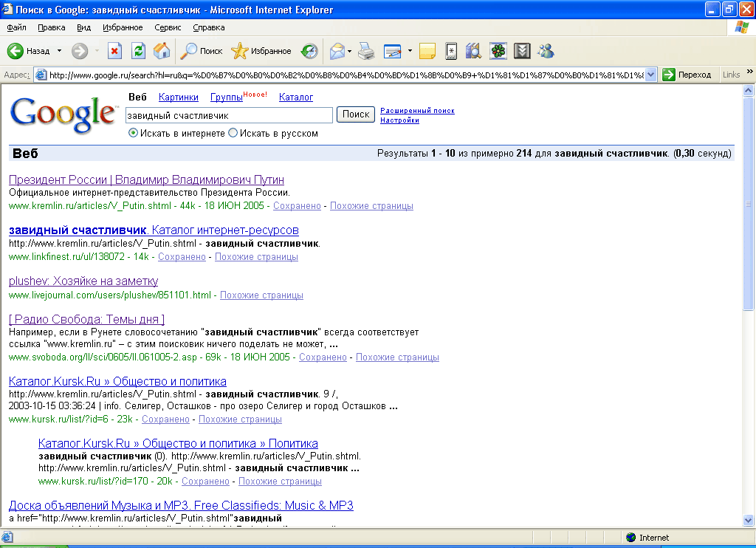
Task: Expand the address bar dropdown
Action: 651,75
